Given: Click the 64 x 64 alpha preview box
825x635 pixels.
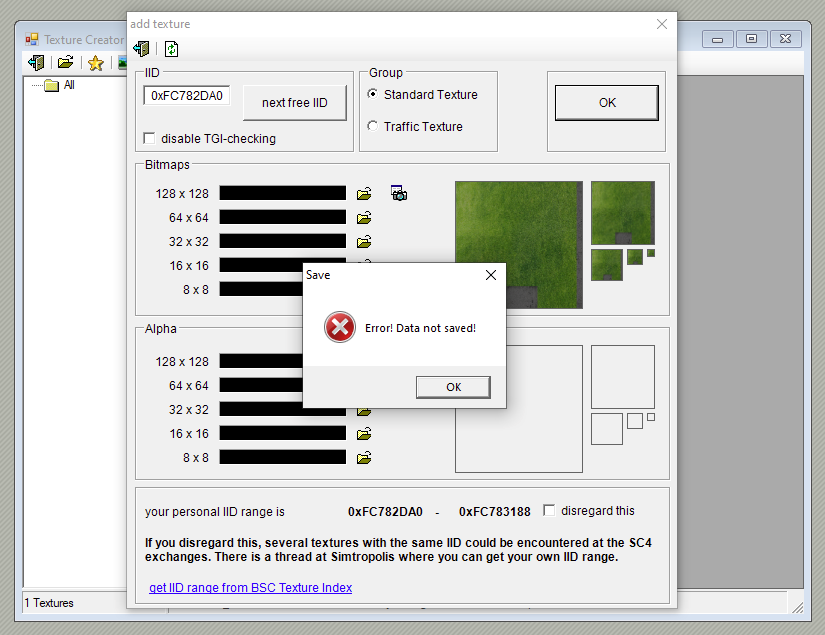Looking at the screenshot, I should tap(623, 377).
